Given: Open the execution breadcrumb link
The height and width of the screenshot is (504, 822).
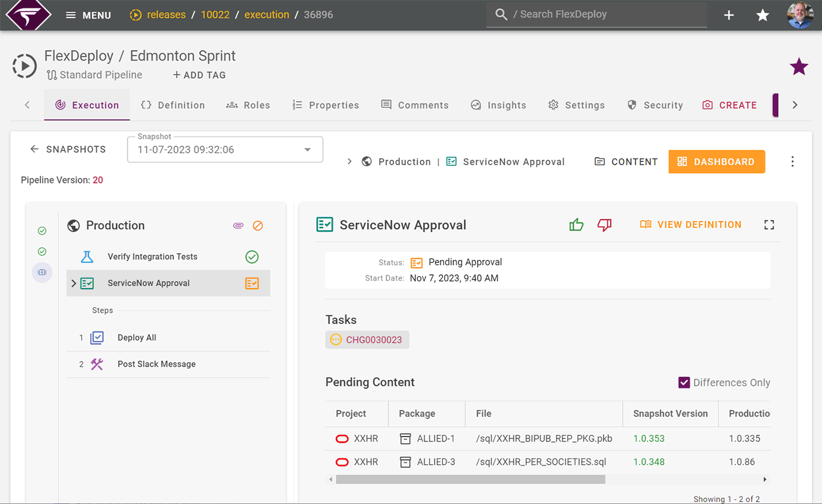Looking at the screenshot, I should coord(267,14).
